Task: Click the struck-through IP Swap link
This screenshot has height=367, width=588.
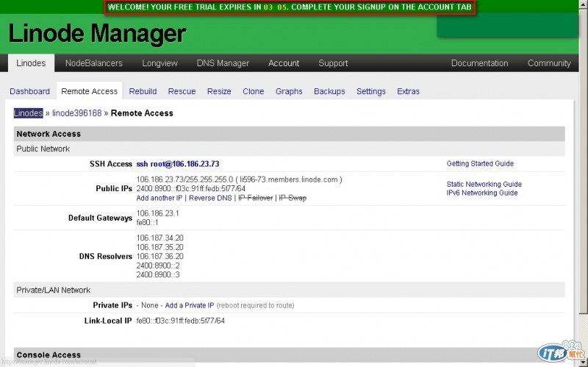Action: pyautogui.click(x=293, y=198)
